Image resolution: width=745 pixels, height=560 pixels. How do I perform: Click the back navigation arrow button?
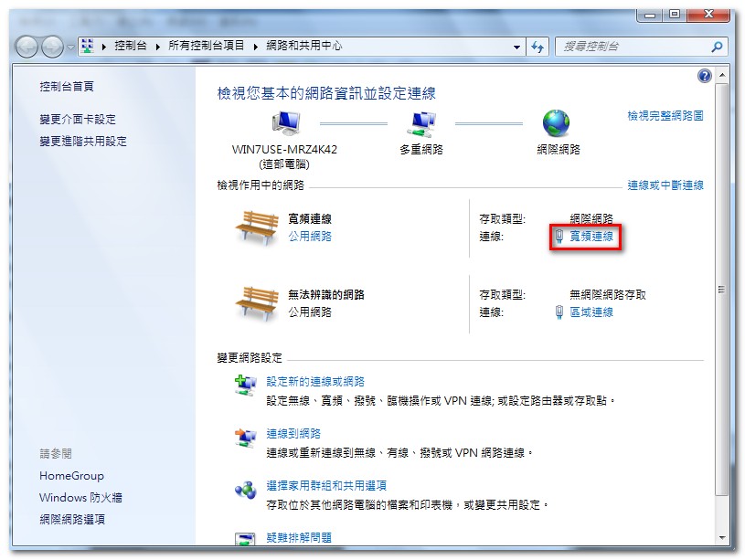tap(27, 46)
